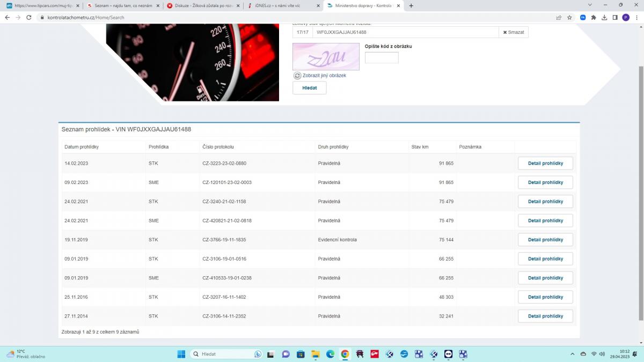Click the Zobrazit jiný obrázek link

coord(324,76)
